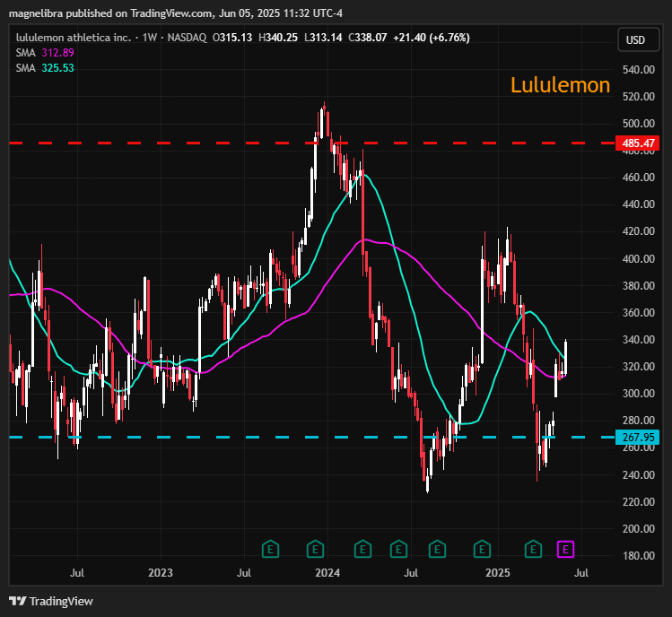Image resolution: width=672 pixels, height=617 pixels.
Task: Click the earnings marker just before 2024
Action: pyautogui.click(x=316, y=549)
